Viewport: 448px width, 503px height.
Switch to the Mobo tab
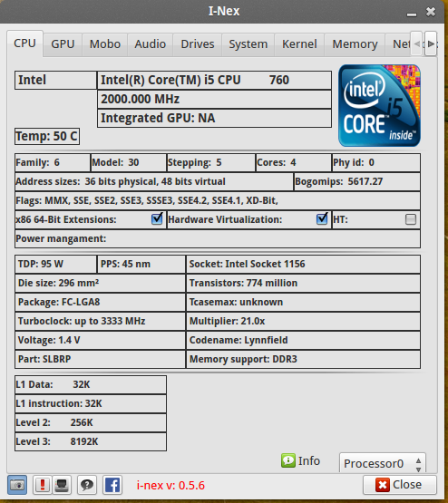105,44
